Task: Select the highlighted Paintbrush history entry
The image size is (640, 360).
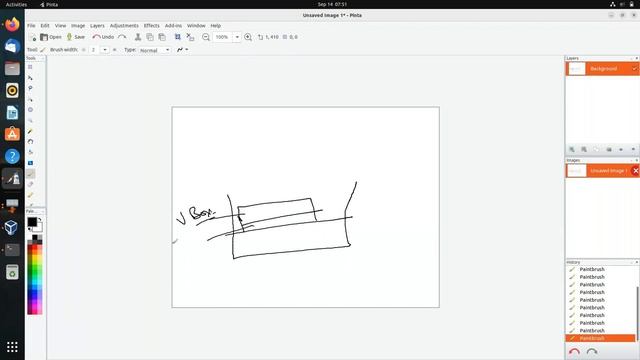Action: pyautogui.click(x=600, y=338)
